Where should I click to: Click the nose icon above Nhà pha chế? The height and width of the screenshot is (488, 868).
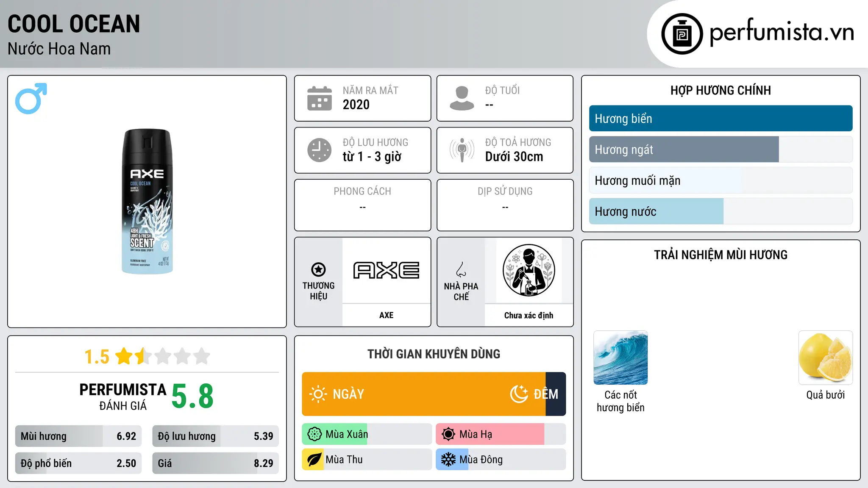[x=461, y=269]
